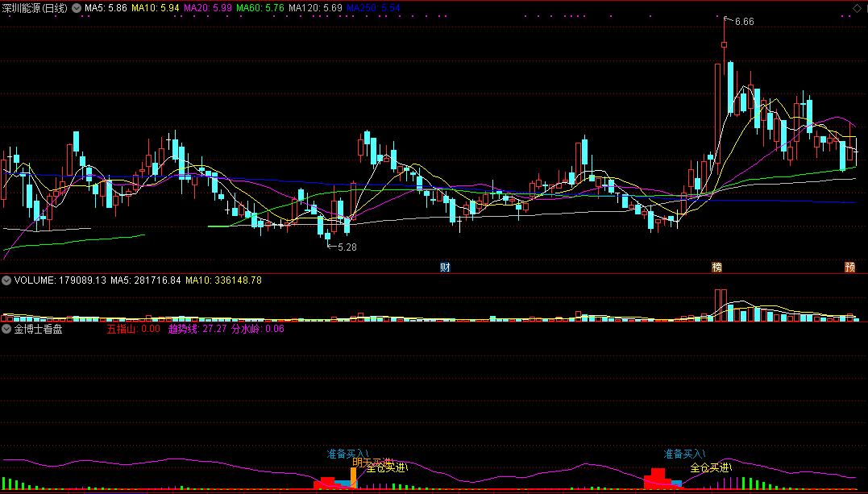Click the 榜 ranking list marker
Screen dimensions: 868x494
click(716, 268)
